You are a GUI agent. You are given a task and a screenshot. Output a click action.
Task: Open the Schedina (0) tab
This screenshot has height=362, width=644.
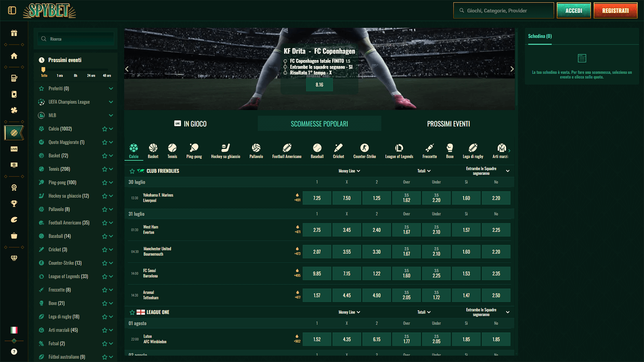pos(540,36)
